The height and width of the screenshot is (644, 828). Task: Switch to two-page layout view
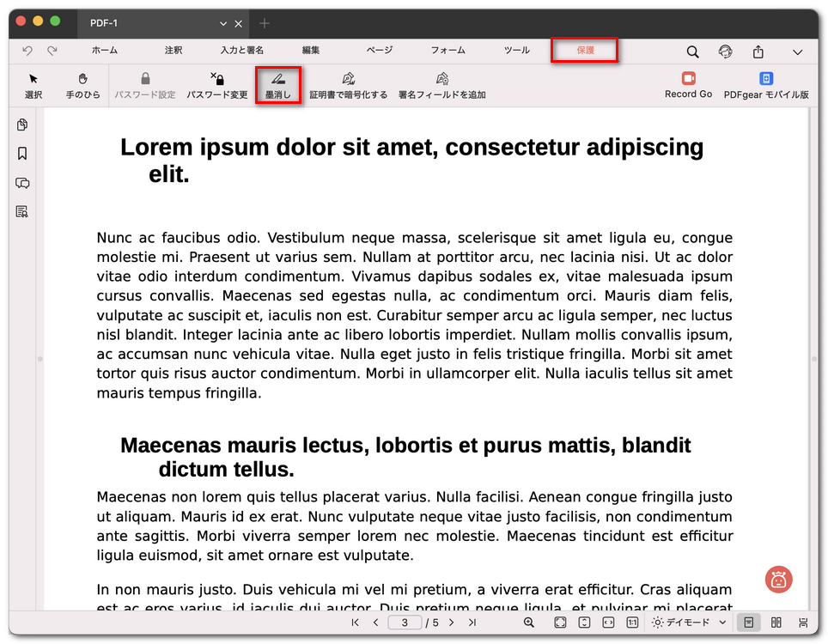pos(777,623)
